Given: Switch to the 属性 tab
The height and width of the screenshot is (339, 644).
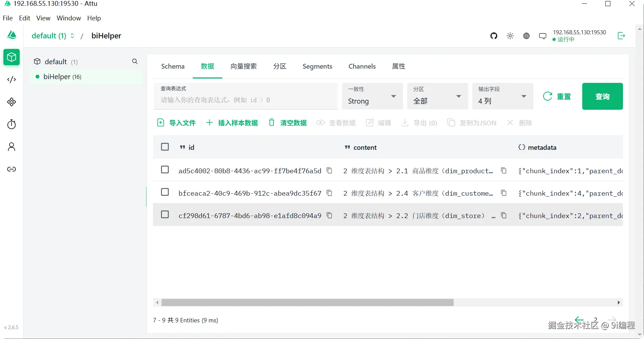Looking at the screenshot, I should point(398,66).
